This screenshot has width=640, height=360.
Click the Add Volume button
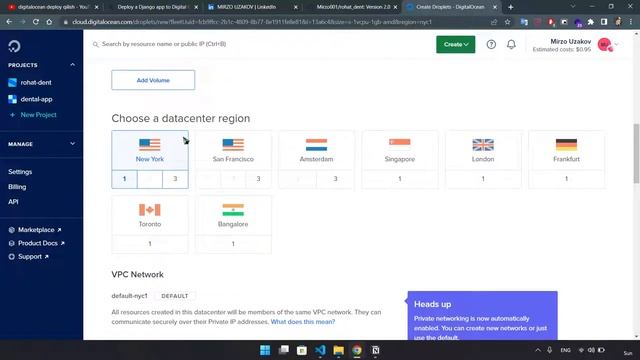click(x=153, y=80)
